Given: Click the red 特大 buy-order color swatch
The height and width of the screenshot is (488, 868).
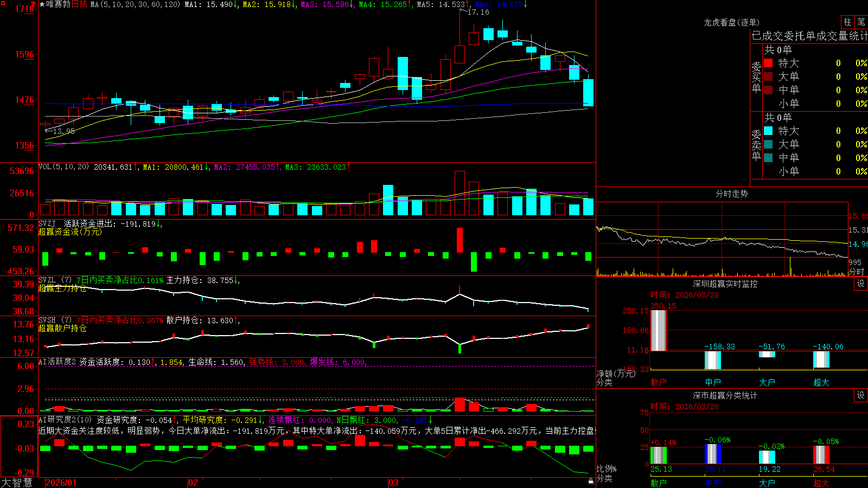Looking at the screenshot, I should point(768,63).
